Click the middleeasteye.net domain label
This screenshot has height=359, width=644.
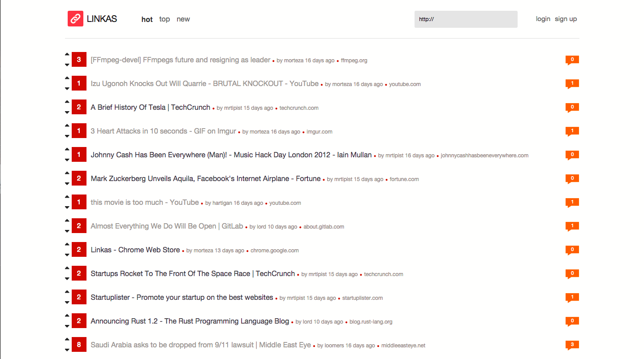pos(403,346)
